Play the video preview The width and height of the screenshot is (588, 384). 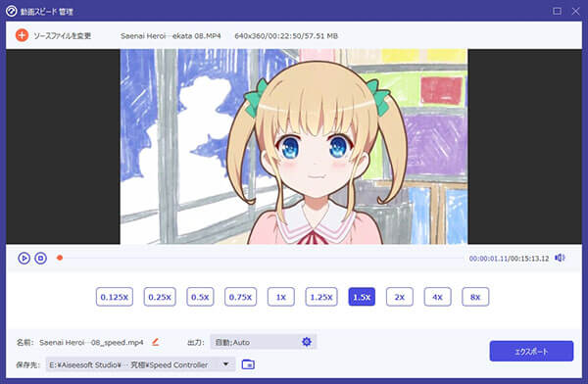[24, 258]
